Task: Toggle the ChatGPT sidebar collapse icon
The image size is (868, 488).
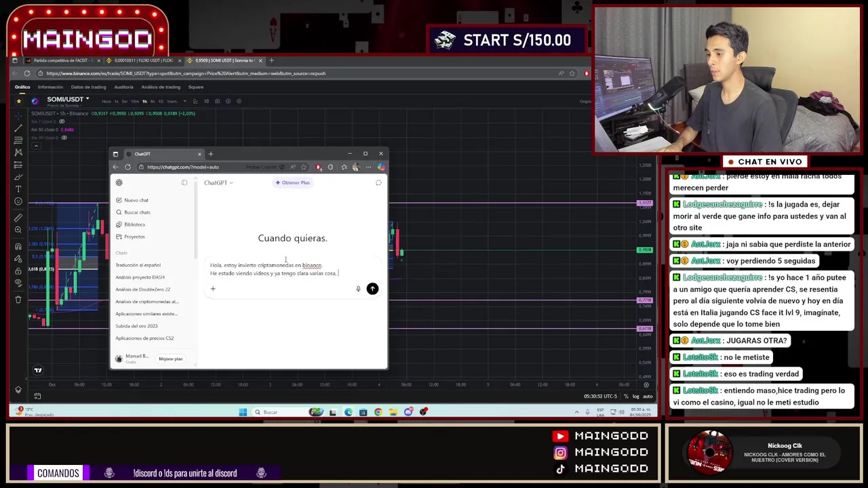Action: tap(184, 182)
